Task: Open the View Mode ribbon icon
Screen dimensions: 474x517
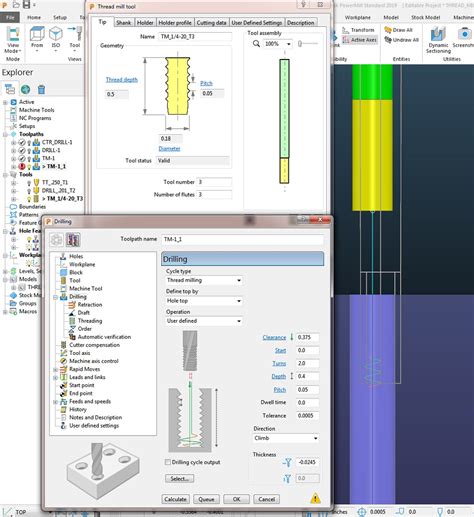Action: [x=13, y=35]
